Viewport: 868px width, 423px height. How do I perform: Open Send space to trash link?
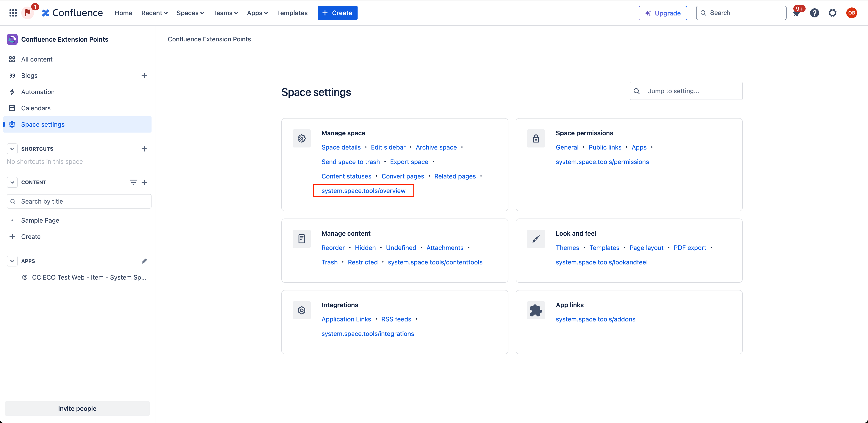point(351,162)
